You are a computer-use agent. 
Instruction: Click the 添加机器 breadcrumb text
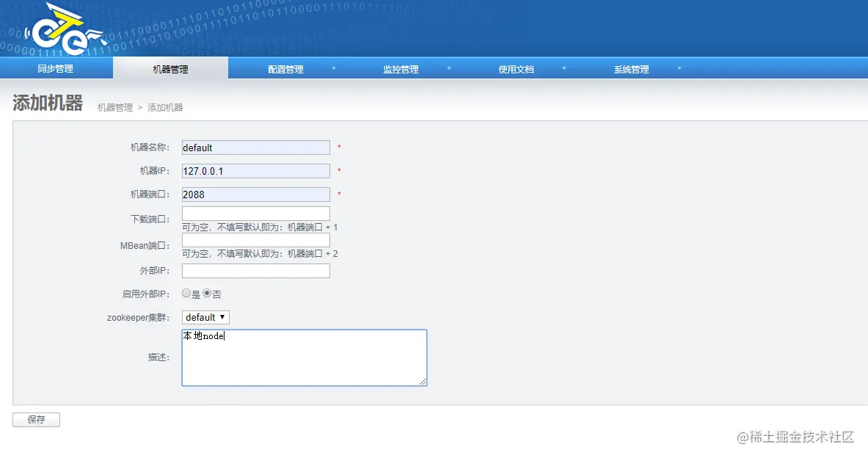click(x=167, y=106)
